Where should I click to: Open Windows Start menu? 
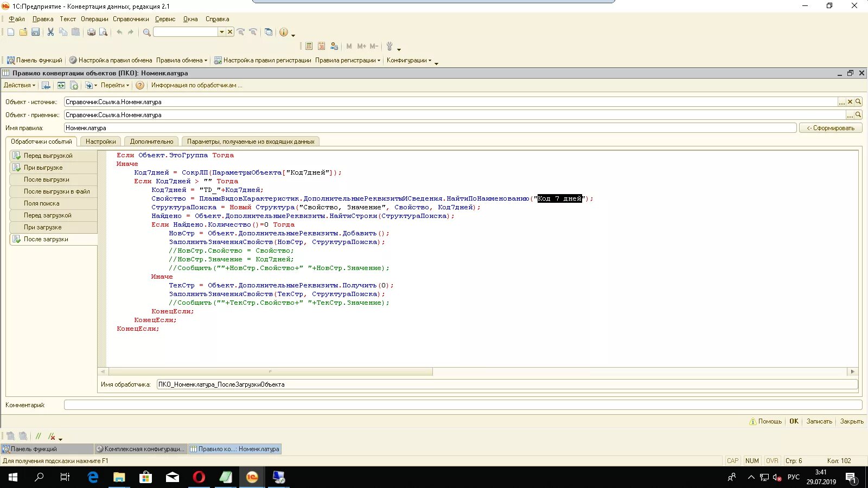point(13,477)
